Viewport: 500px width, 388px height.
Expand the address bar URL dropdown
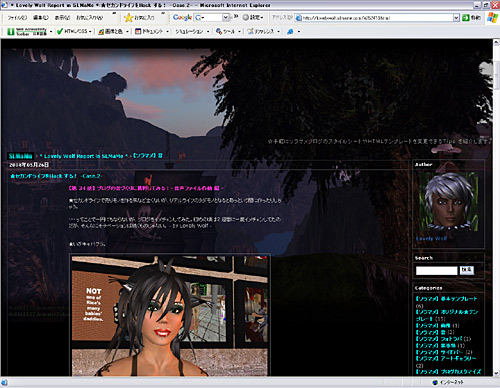point(456,18)
